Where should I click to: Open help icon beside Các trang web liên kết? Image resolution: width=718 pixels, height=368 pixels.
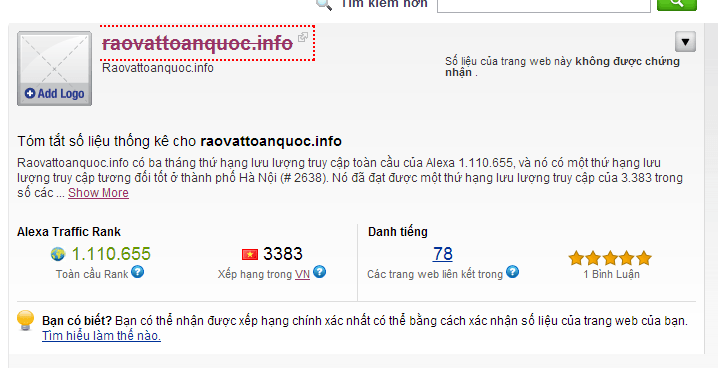(512, 272)
